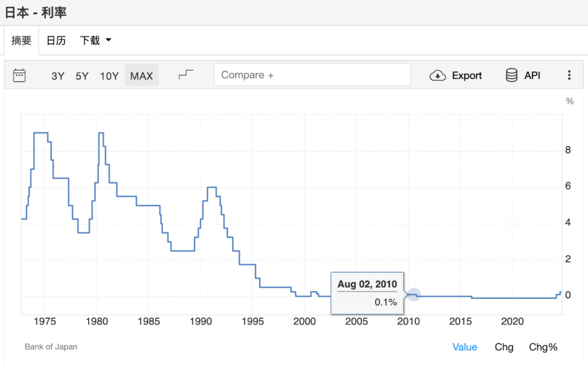The width and height of the screenshot is (588, 366).
Task: Open the calendar date range picker
Action: tap(20, 75)
